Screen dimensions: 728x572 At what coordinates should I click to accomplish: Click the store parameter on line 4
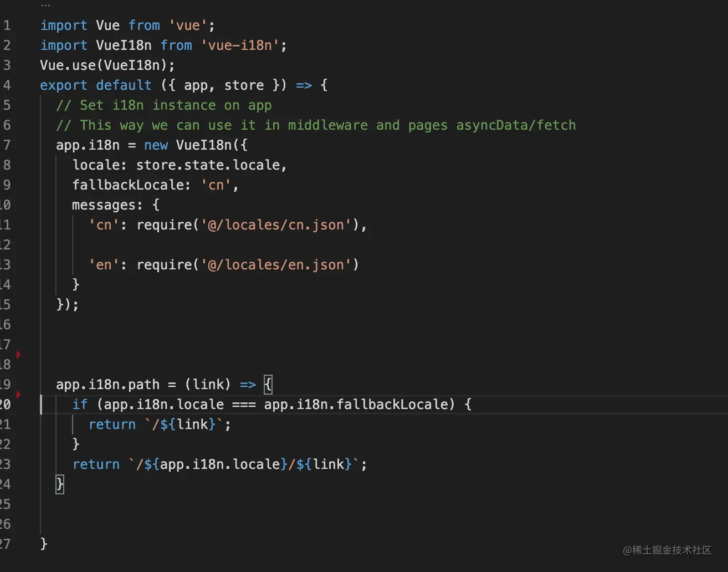pos(244,85)
